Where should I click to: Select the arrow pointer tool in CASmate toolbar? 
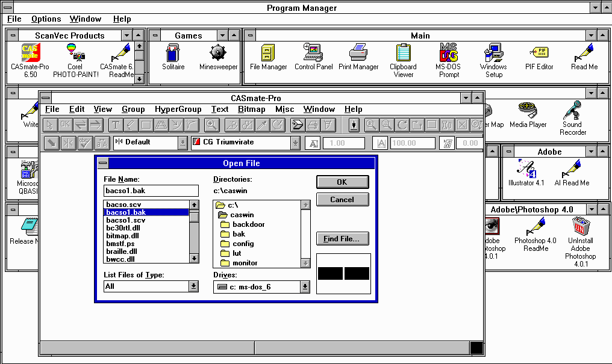(50, 125)
